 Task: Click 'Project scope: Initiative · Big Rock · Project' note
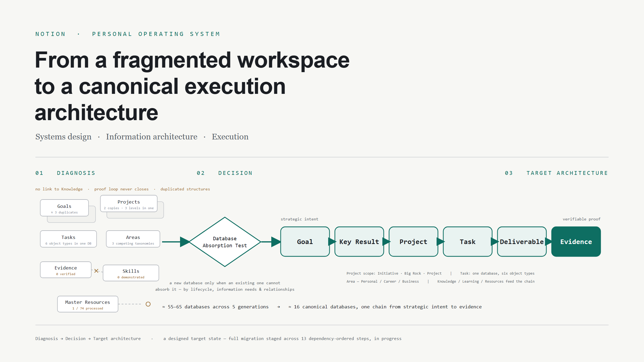pos(394,274)
